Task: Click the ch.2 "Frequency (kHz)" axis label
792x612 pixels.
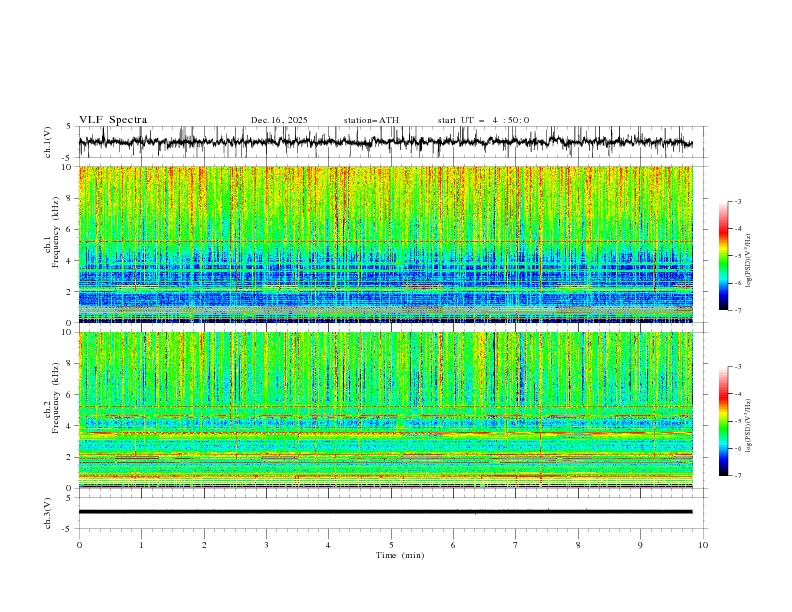Action: click(x=55, y=398)
